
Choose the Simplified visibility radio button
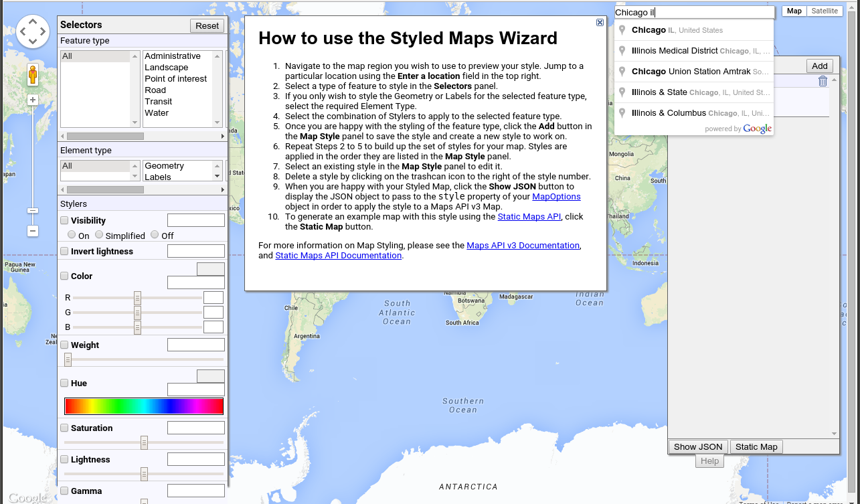[99, 235]
